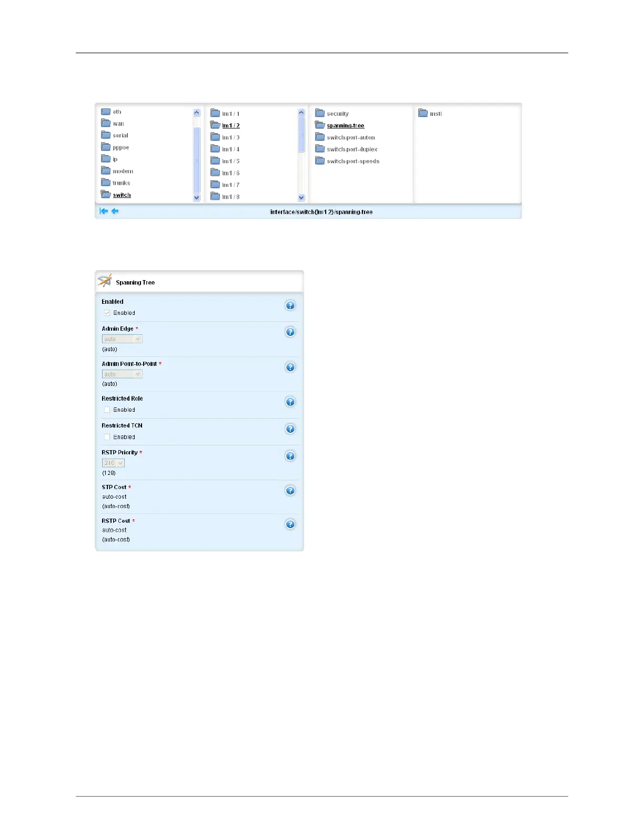644x834 pixels.
Task: Open the pppoe folder
Action: click(115, 147)
